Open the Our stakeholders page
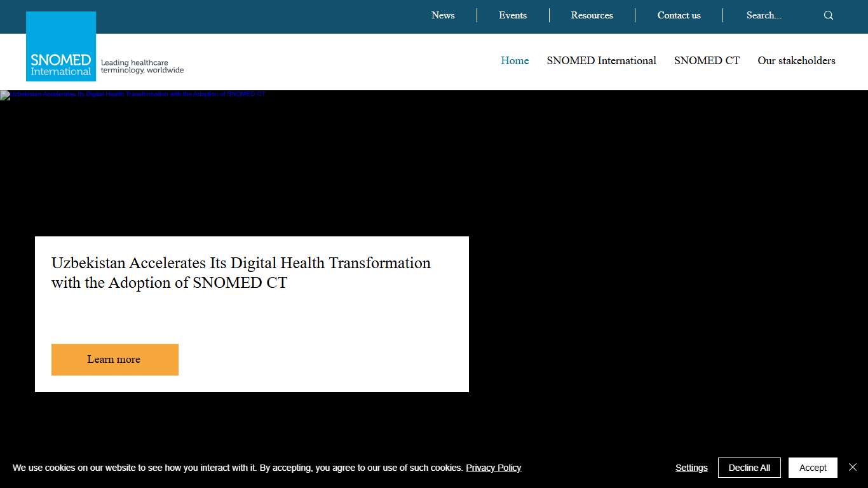 coord(796,60)
